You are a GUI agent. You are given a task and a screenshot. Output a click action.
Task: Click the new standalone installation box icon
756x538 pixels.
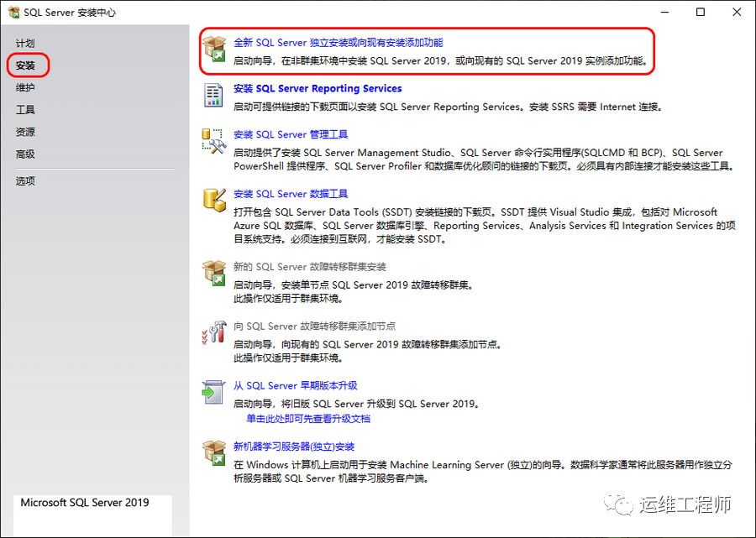(214, 50)
